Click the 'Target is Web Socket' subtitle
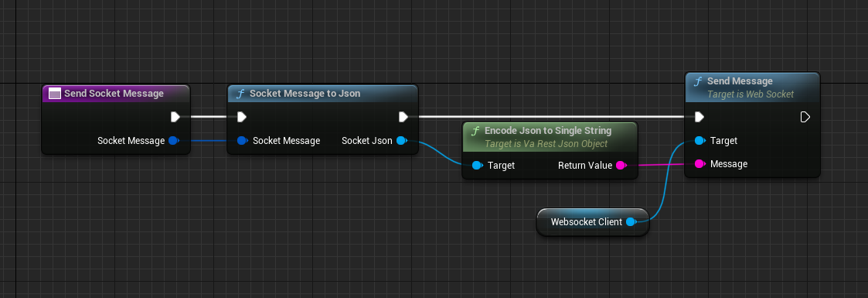868x298 pixels. click(x=751, y=94)
